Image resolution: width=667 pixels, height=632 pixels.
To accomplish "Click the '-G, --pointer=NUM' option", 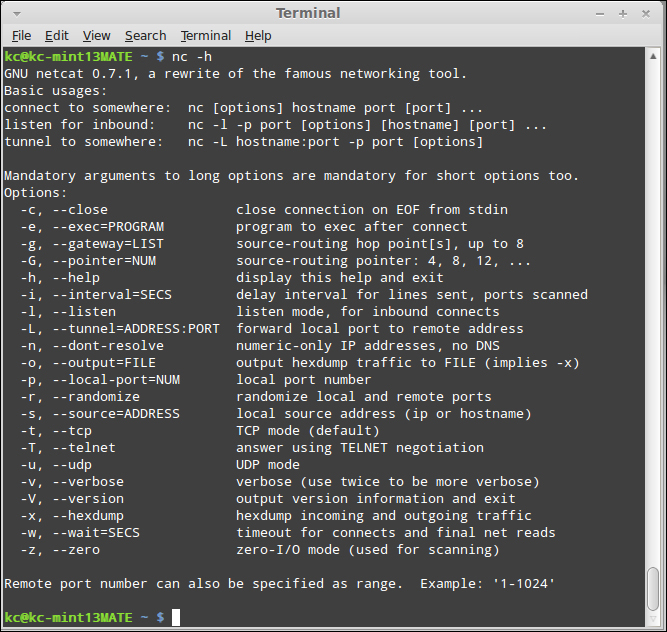I will 88,261.
